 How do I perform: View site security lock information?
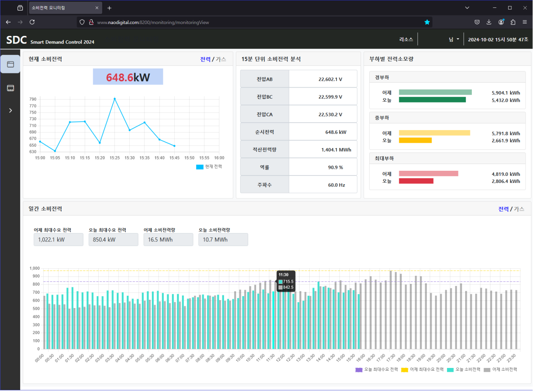(91, 22)
